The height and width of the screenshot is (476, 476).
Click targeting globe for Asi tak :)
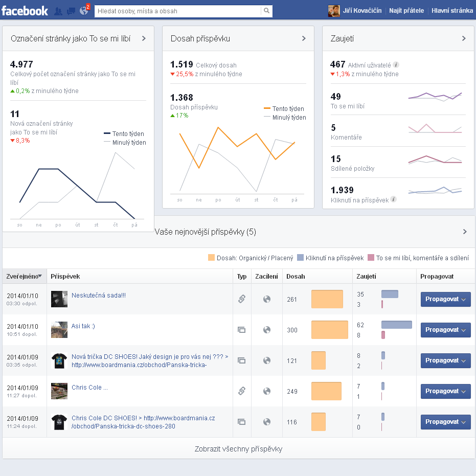point(267,330)
